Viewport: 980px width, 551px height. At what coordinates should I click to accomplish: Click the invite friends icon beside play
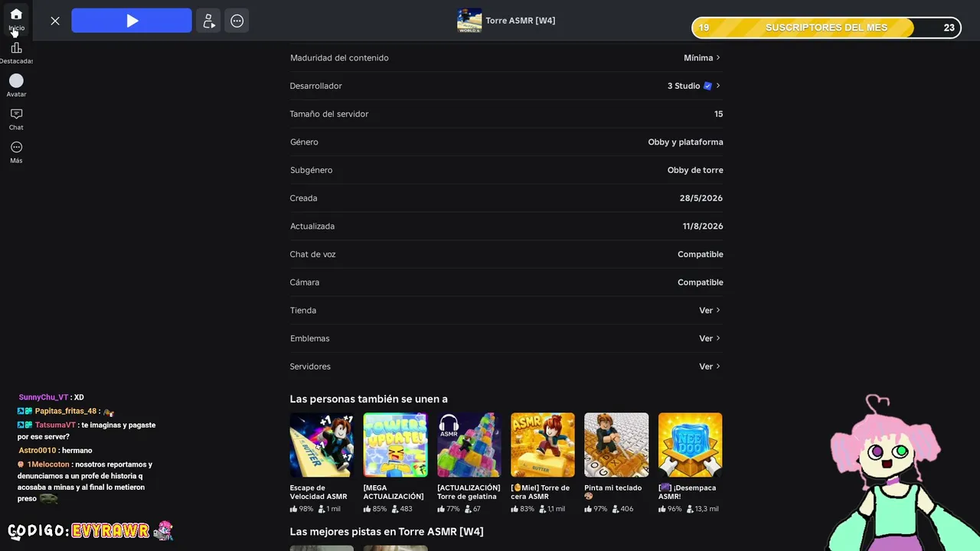coord(208,21)
